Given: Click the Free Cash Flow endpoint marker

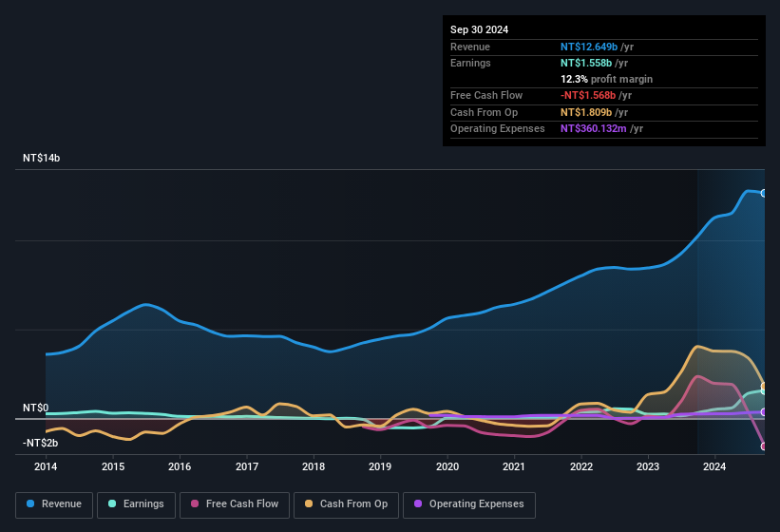Looking at the screenshot, I should tap(764, 446).
